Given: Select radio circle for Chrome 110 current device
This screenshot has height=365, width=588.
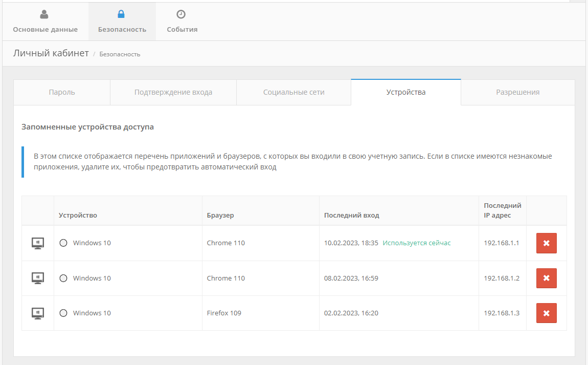Looking at the screenshot, I should point(63,243).
